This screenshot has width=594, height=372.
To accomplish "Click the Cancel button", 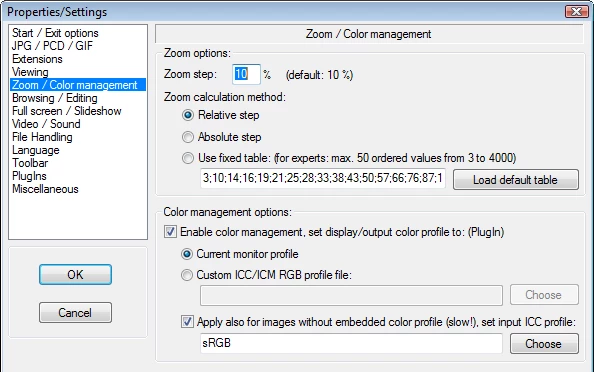I will (x=75, y=313).
